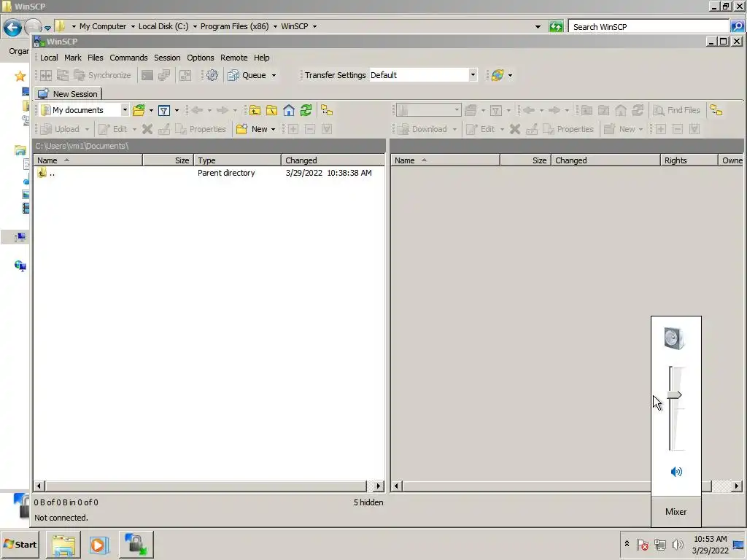Viewport: 747px width, 560px height.
Task: Expand the local Filter dropdown arrow
Action: (x=177, y=111)
